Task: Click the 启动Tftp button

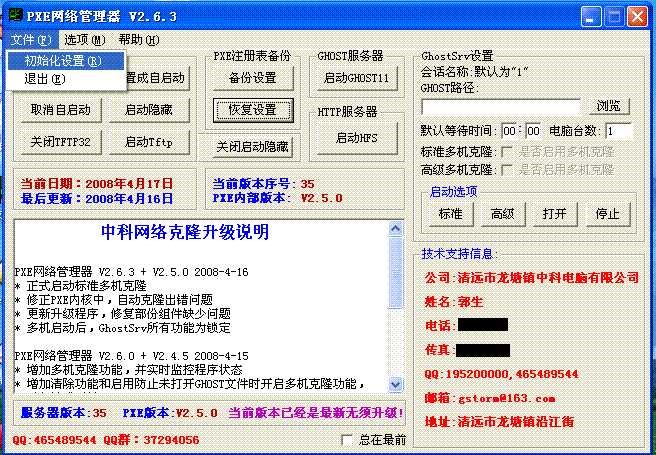Action: (149, 142)
